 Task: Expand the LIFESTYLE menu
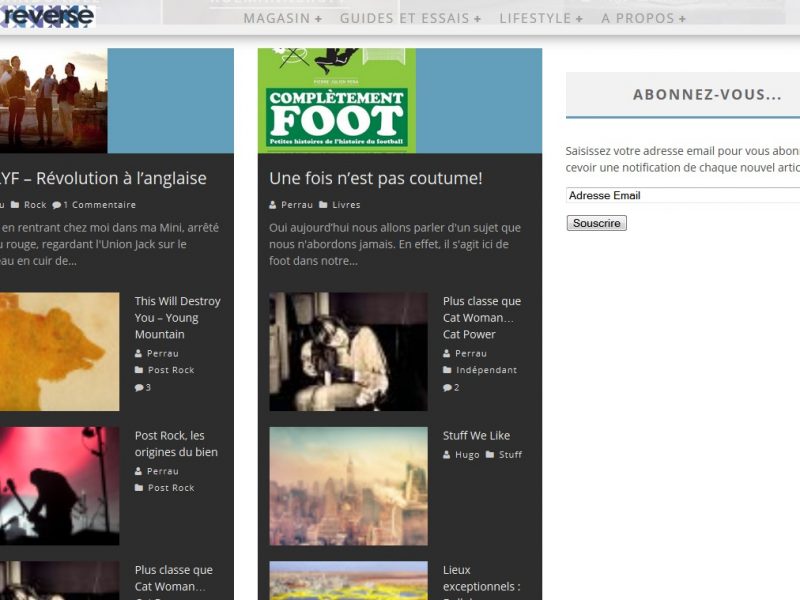point(540,18)
